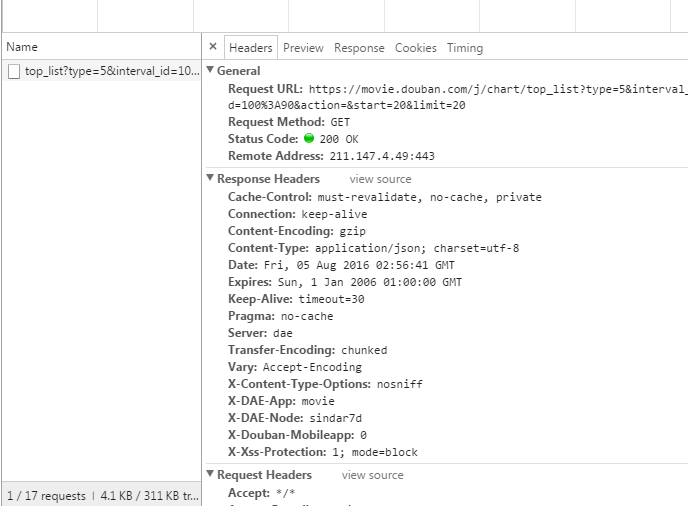Screen dimensions: 688x506
Task: Click the Cache-Control header row
Action: click(385, 197)
